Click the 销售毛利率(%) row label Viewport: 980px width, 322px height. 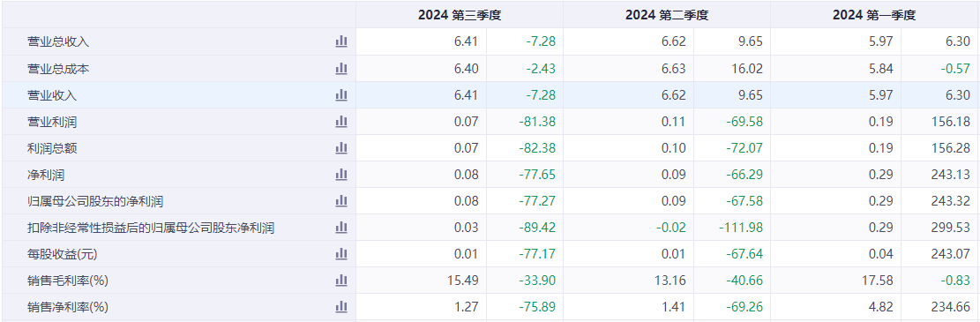(x=68, y=281)
